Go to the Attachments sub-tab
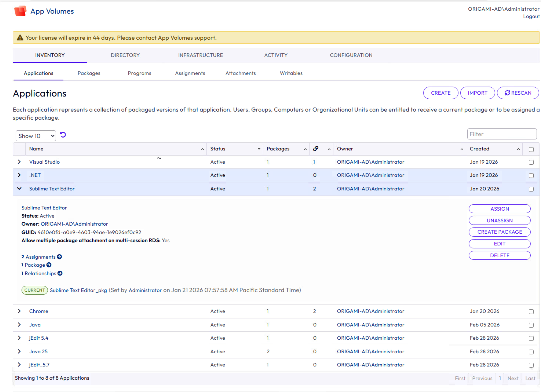The width and height of the screenshot is (541, 392). pos(241,73)
